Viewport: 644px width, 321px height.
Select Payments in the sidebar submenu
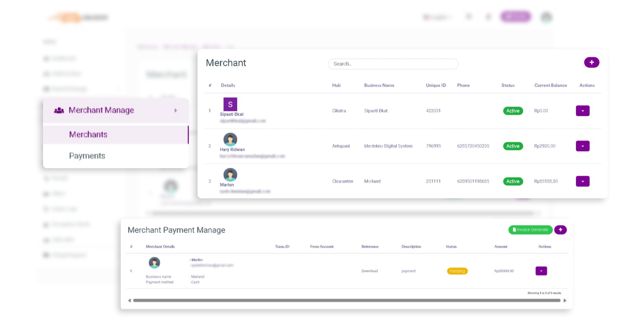[x=87, y=156]
